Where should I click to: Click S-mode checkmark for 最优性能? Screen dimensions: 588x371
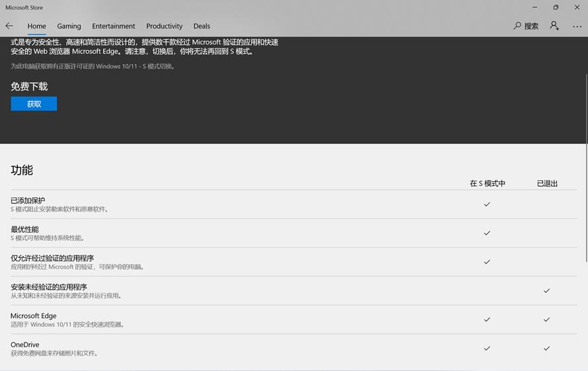[487, 233]
